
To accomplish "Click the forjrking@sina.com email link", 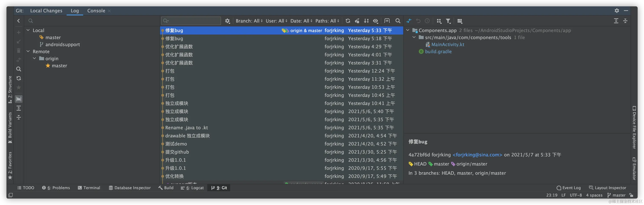I will click(477, 155).
